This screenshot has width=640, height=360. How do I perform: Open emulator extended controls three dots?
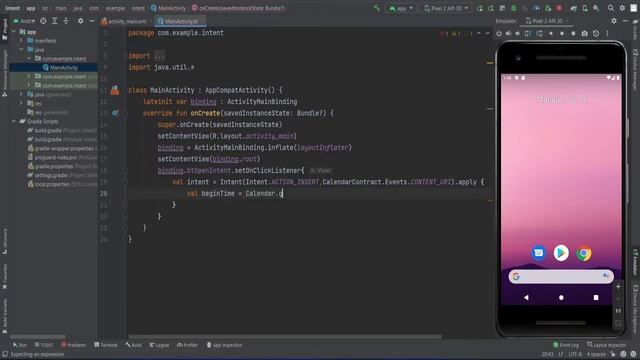pos(607,33)
